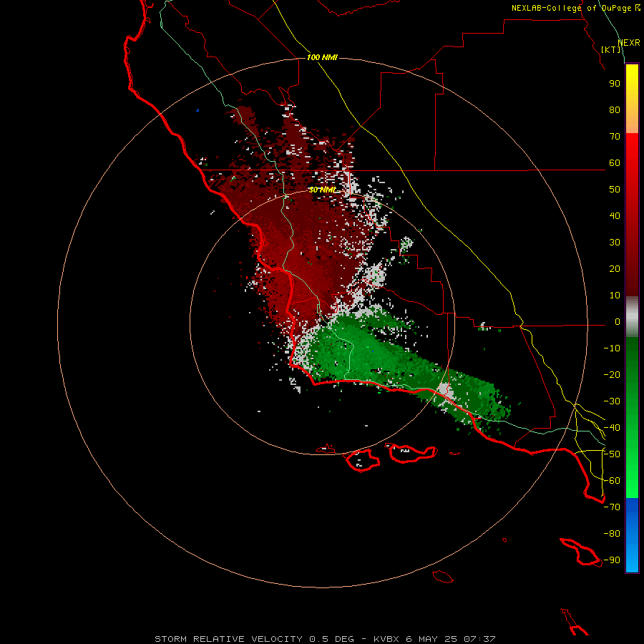
Task: Click the 50 NMI range ring label
Action: (322, 190)
